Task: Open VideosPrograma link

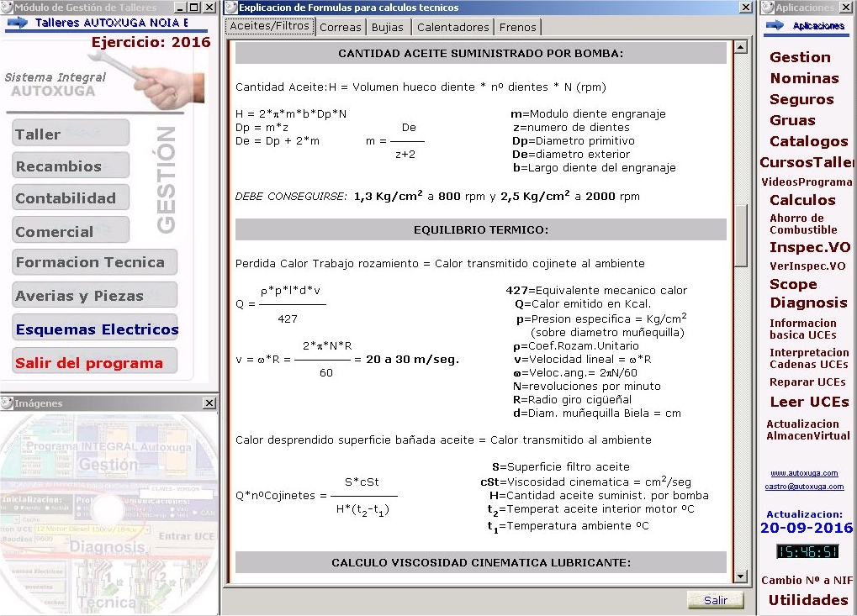Action: click(x=807, y=182)
